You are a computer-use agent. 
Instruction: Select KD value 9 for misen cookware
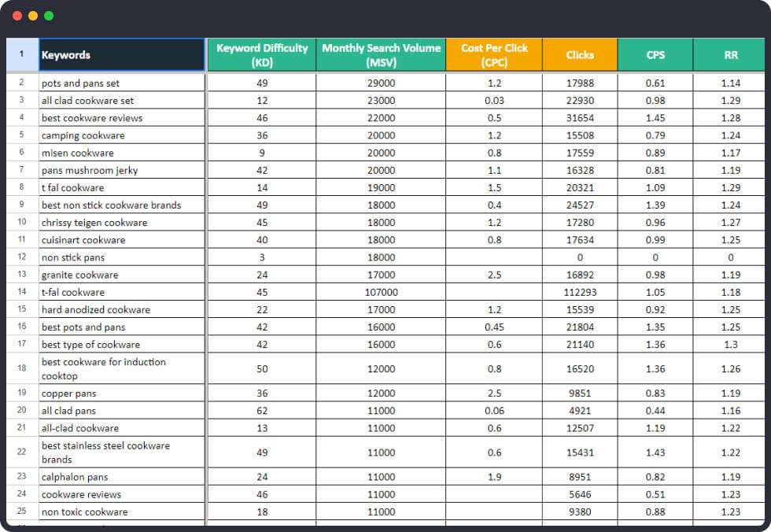click(261, 153)
